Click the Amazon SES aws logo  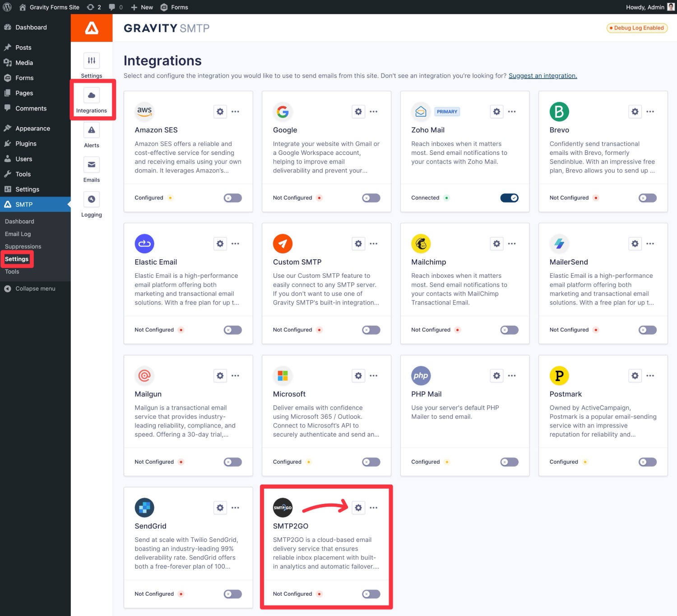(144, 112)
